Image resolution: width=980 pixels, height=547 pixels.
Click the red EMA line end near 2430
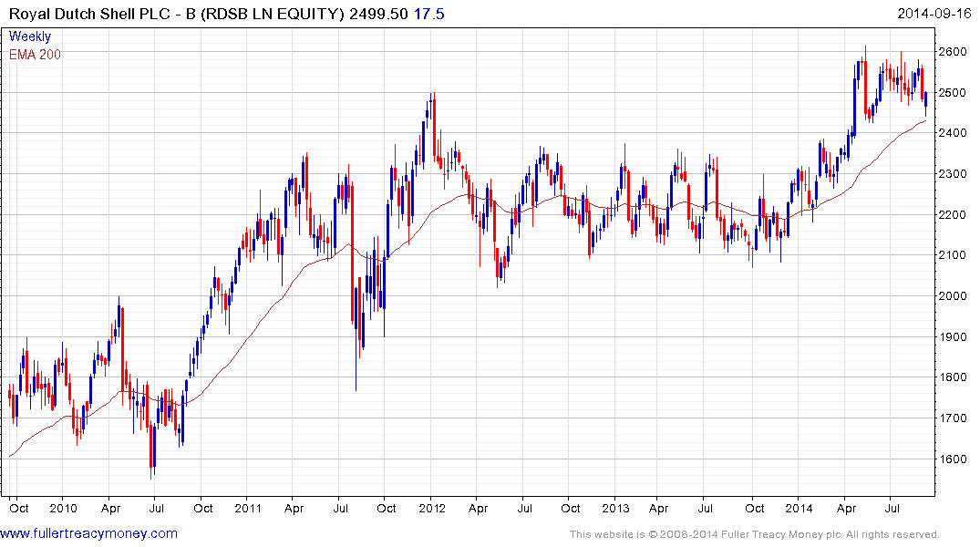tap(924, 121)
